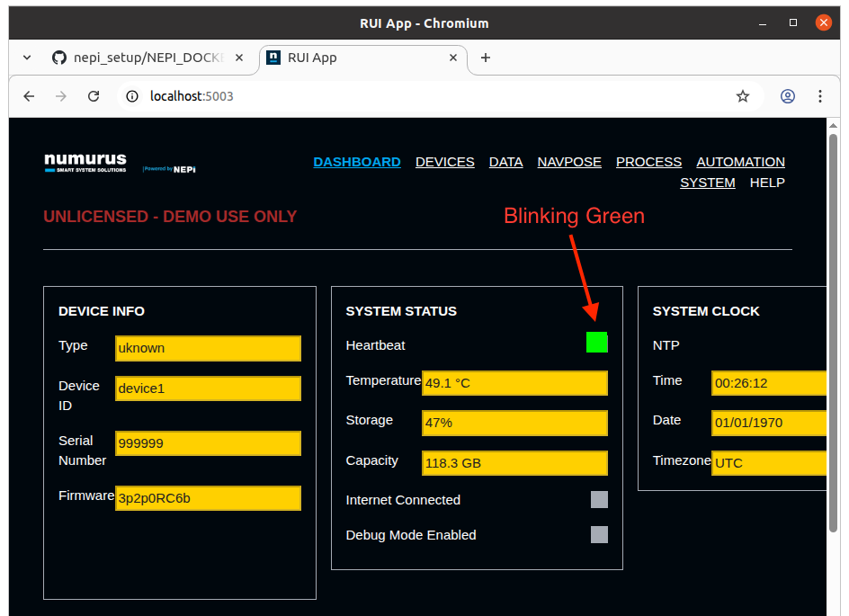Click the HELP link
This screenshot has height=616, width=849.
pyautogui.click(x=767, y=182)
